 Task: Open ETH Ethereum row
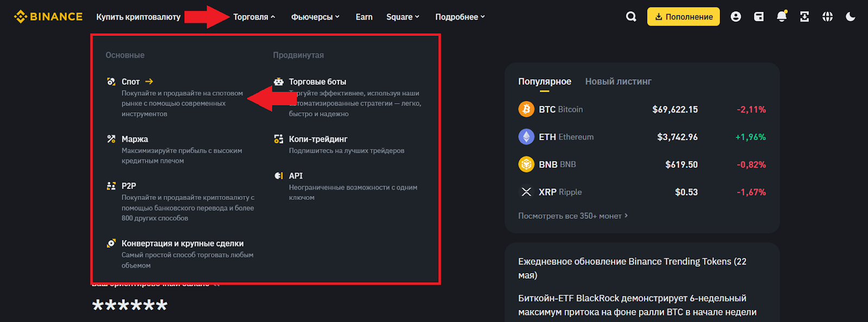pos(642,137)
